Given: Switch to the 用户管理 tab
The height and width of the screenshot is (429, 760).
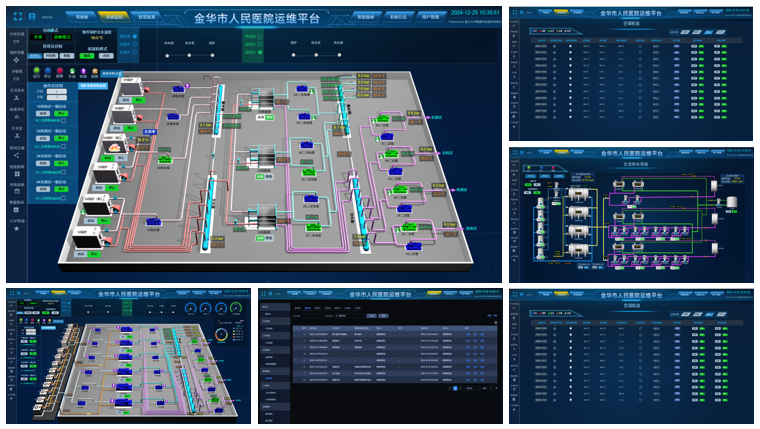Looking at the screenshot, I should pyautogui.click(x=430, y=16).
